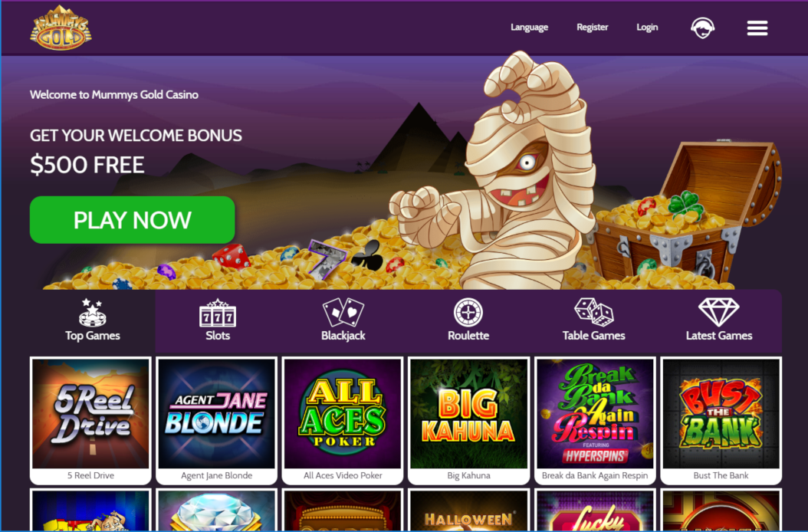Launch Break da Bank Again Respin
The image size is (808, 532).
595,421
